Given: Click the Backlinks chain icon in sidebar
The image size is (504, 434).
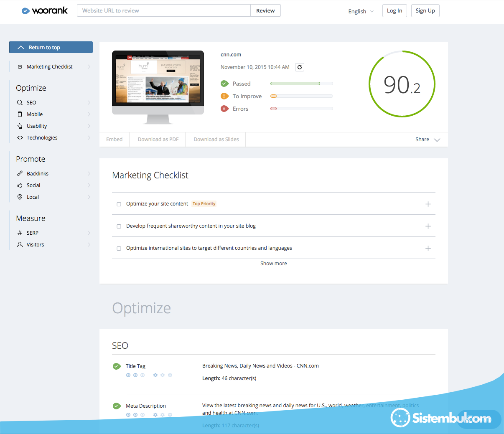Looking at the screenshot, I should tap(20, 173).
